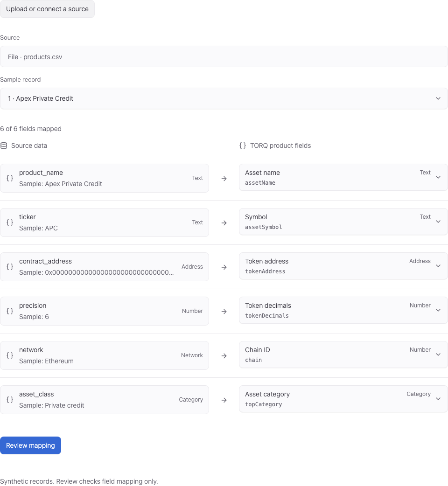
Task: Select the network source field card
Action: [x=105, y=355]
